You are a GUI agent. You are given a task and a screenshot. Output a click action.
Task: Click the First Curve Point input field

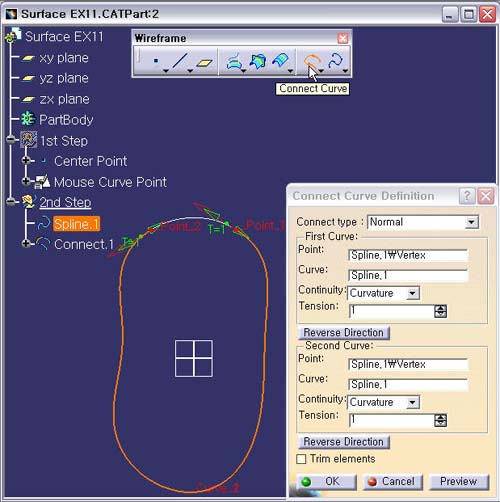click(x=408, y=255)
